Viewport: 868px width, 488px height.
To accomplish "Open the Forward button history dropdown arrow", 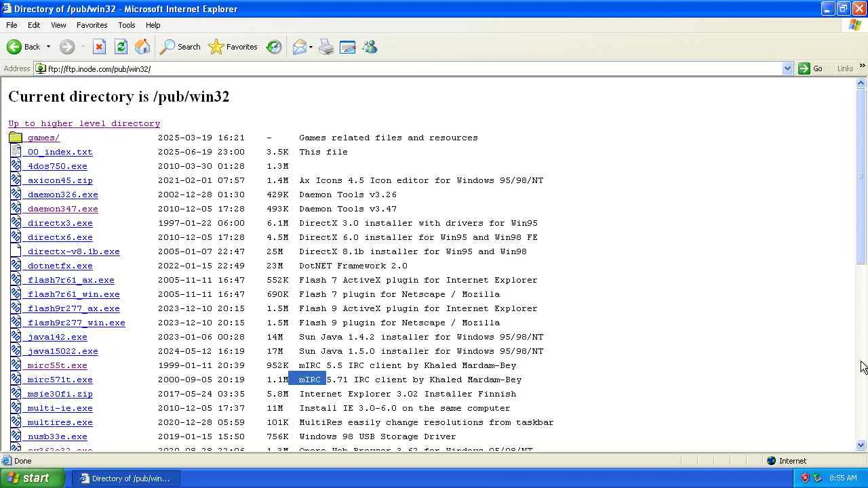I will 83,47.
